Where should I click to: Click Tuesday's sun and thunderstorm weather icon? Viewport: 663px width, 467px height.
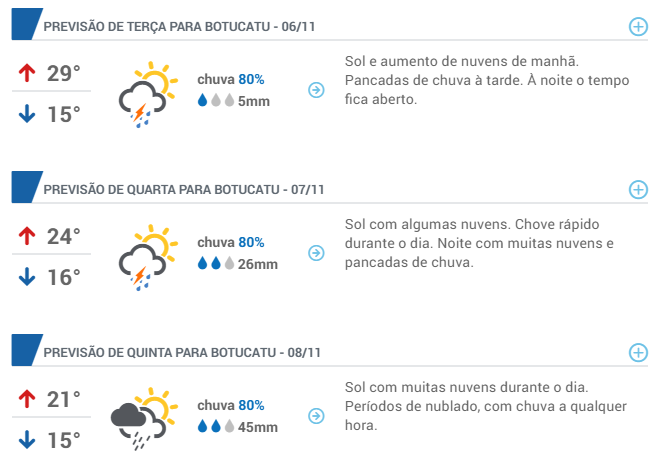tap(148, 94)
